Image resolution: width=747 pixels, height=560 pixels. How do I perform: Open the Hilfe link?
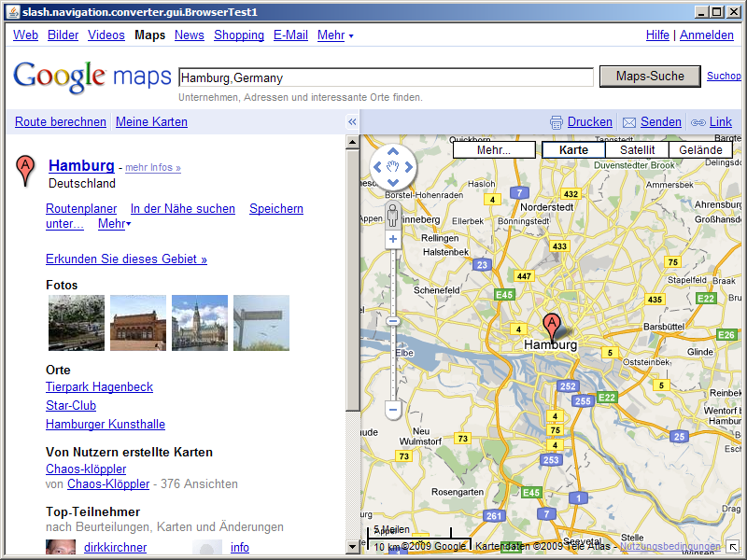657,35
